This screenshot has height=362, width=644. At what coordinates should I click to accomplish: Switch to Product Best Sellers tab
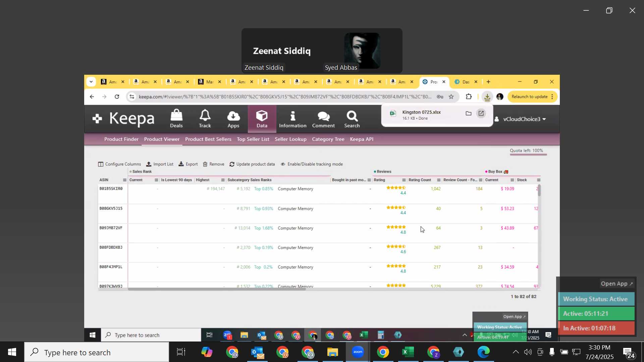coord(208,139)
